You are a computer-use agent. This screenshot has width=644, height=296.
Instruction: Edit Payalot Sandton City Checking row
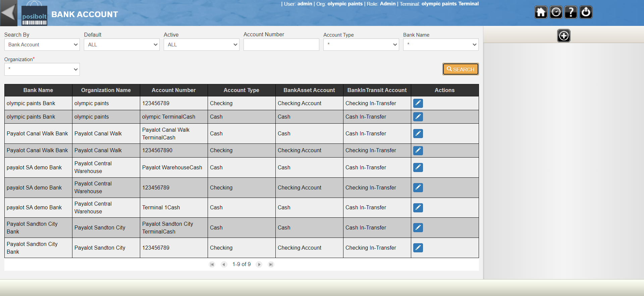tap(418, 248)
